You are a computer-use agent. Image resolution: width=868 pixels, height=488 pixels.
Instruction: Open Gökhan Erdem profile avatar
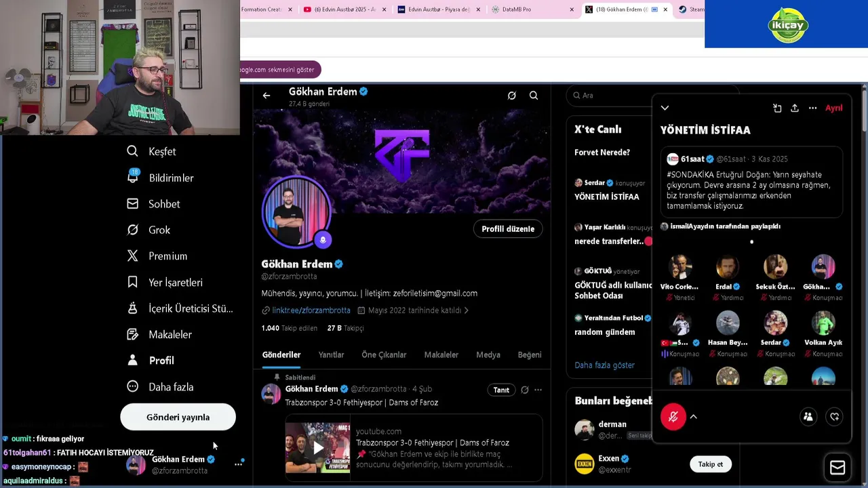(296, 211)
